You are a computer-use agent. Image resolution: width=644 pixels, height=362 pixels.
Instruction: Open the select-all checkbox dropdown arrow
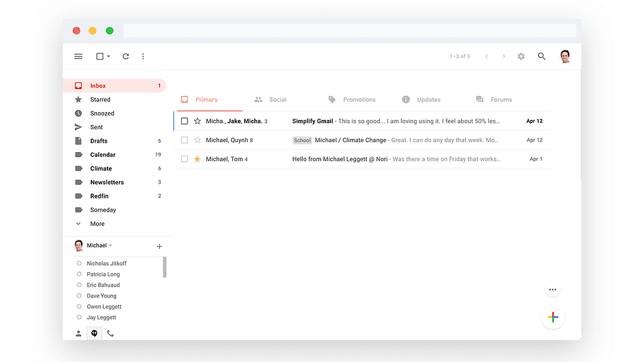(x=108, y=57)
